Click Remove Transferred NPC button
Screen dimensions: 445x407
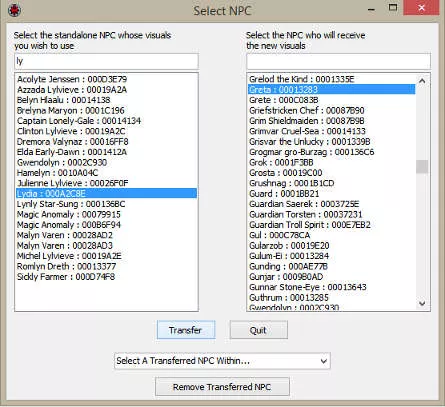click(x=222, y=387)
